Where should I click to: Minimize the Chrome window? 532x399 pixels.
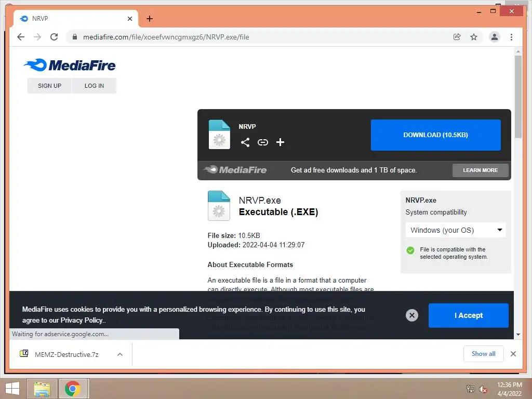[x=478, y=11]
